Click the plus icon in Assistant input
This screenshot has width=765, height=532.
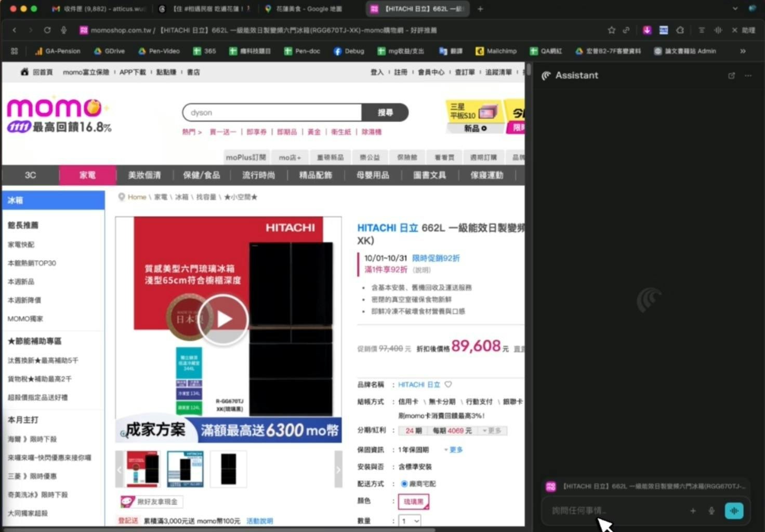coord(693,511)
